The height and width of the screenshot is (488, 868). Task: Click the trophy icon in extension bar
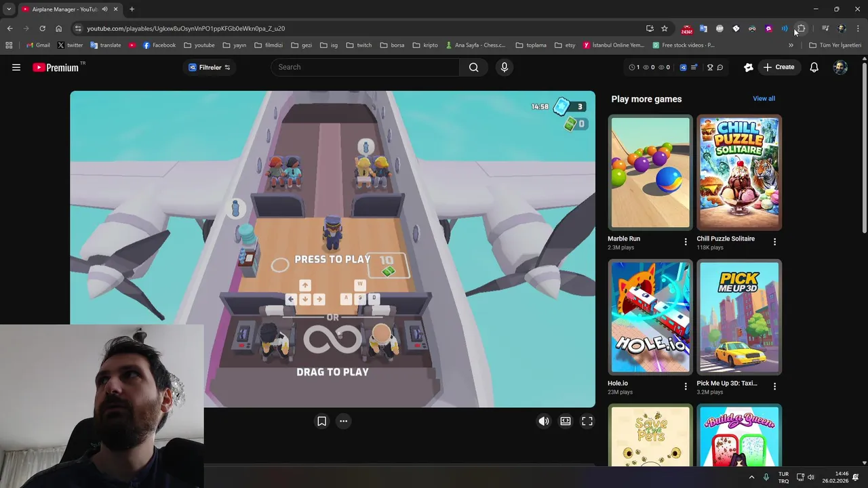click(x=710, y=67)
